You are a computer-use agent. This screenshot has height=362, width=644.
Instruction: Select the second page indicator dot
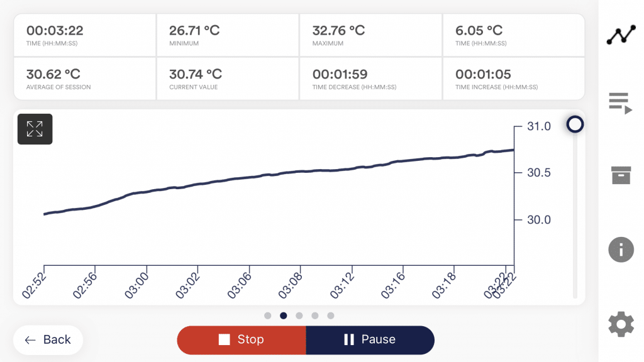284,315
